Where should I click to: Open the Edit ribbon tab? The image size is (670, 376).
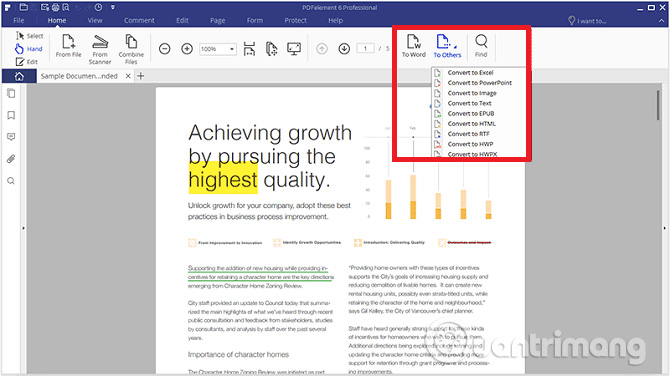tap(182, 21)
